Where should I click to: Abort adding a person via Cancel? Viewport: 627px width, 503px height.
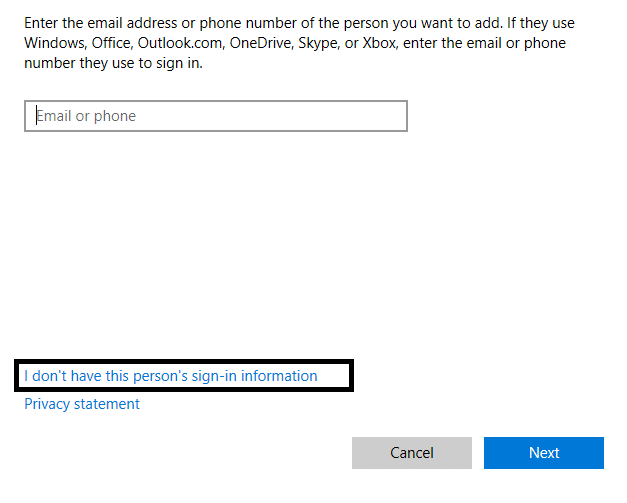tap(411, 453)
